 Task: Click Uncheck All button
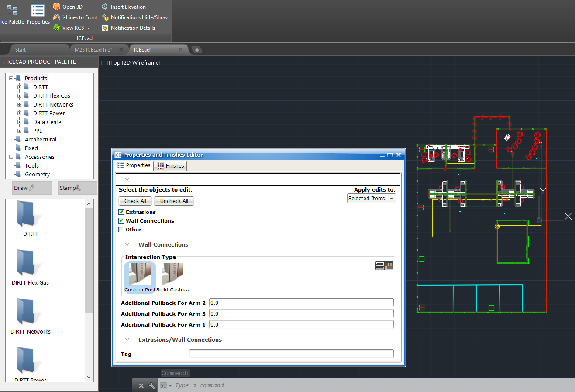(x=174, y=201)
